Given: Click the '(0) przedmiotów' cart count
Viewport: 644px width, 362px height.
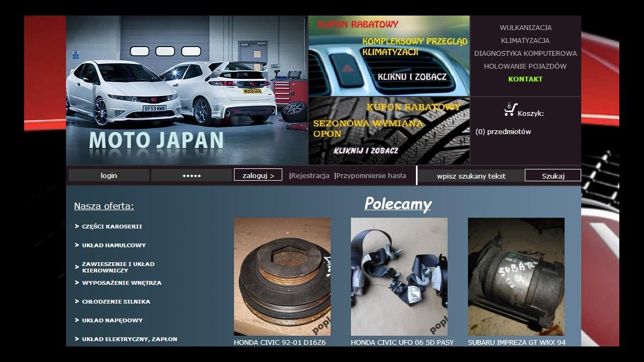Looking at the screenshot, I should click(503, 131).
